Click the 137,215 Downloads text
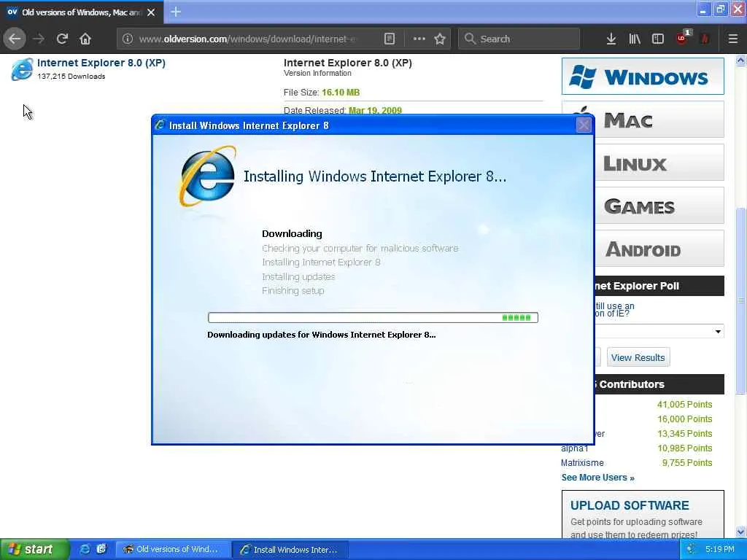747x560 pixels. coord(71,76)
